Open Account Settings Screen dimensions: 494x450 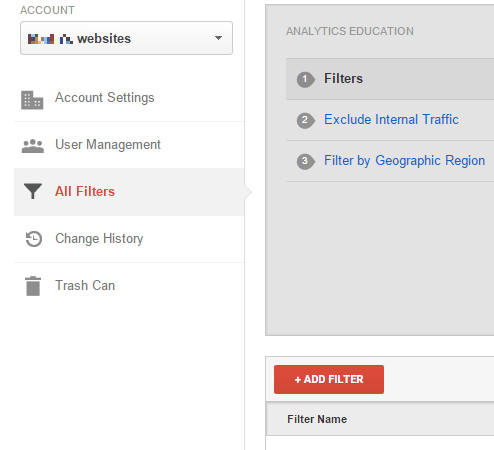tap(104, 98)
